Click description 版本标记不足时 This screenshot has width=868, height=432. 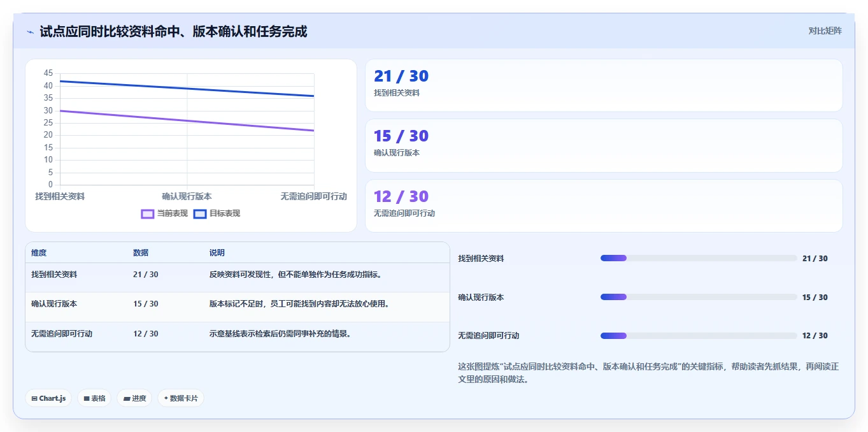point(300,304)
